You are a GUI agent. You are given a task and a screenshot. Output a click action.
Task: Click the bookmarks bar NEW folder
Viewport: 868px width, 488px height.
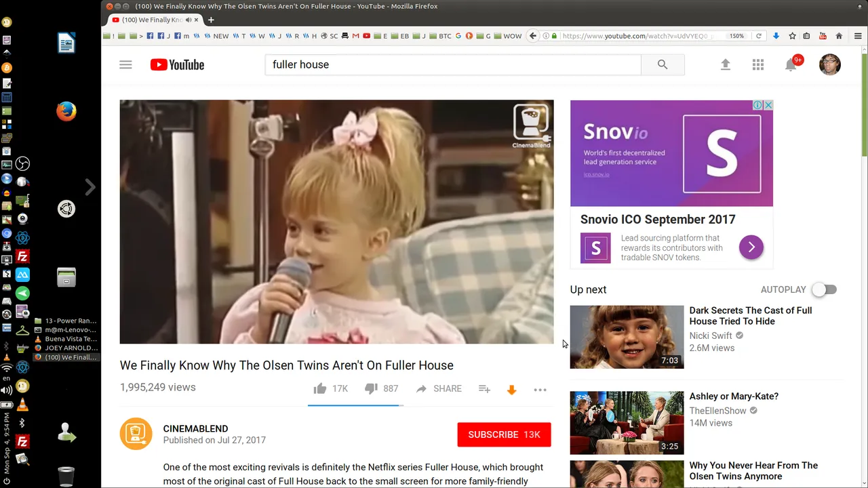(216, 36)
